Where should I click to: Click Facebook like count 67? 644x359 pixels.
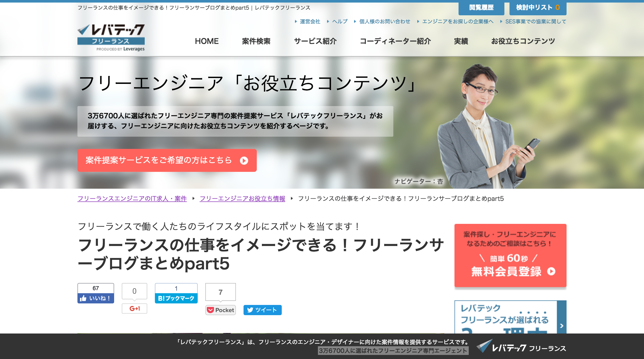tap(96, 288)
